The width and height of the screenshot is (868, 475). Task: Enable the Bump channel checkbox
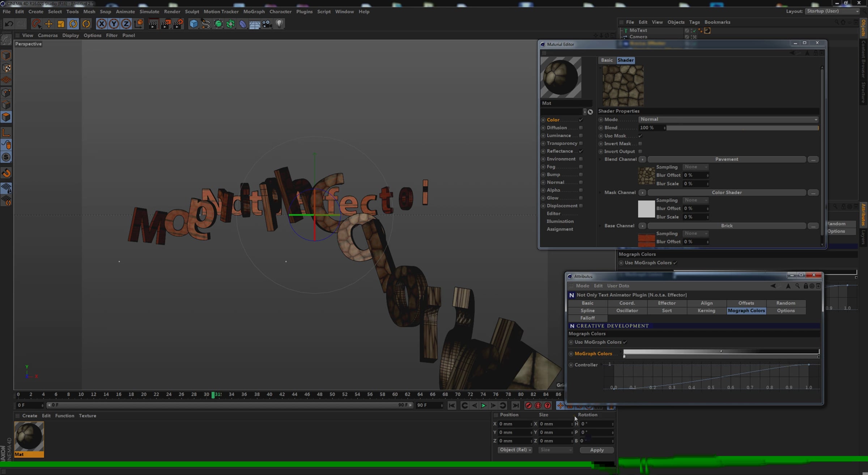click(x=581, y=175)
